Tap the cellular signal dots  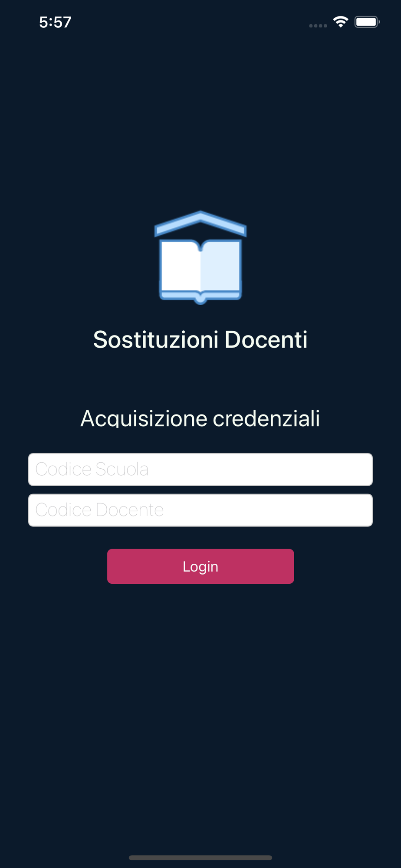coord(318,26)
